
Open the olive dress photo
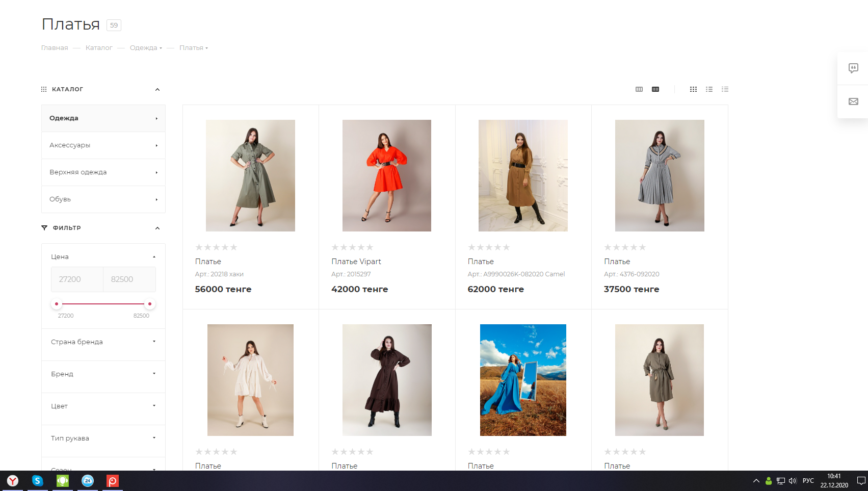click(660, 380)
